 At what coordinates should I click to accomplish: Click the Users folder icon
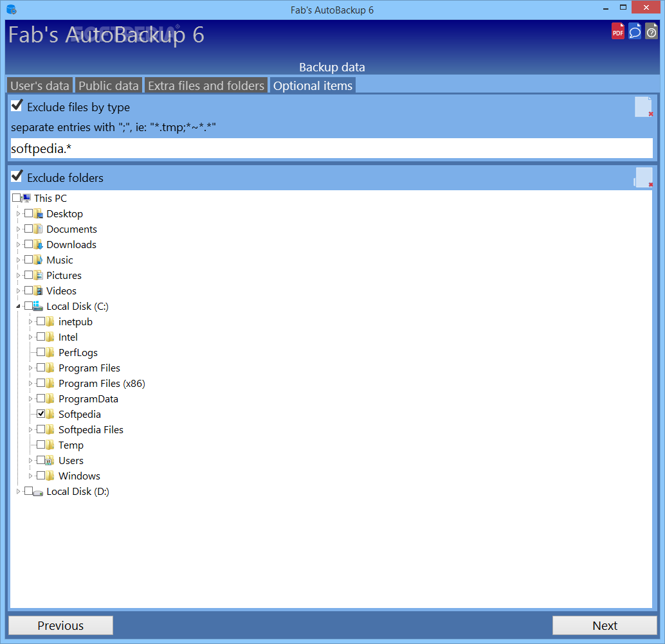pyautogui.click(x=50, y=460)
